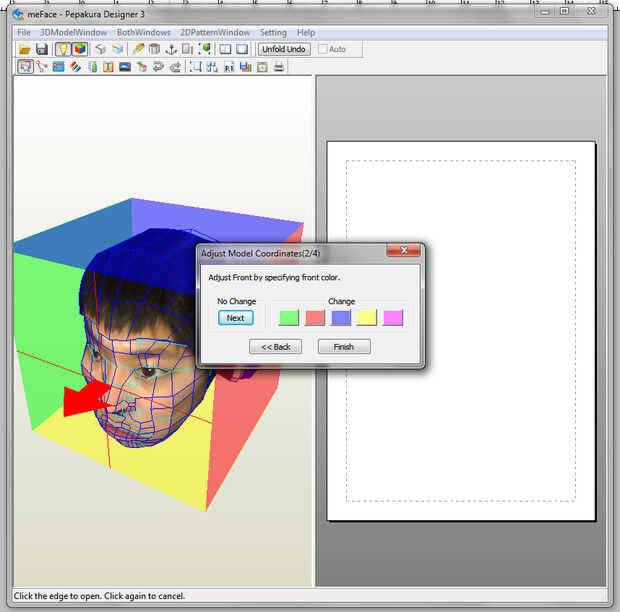The width and height of the screenshot is (620, 612).
Task: Choose the yellow front color swatch
Action: pyautogui.click(x=367, y=317)
